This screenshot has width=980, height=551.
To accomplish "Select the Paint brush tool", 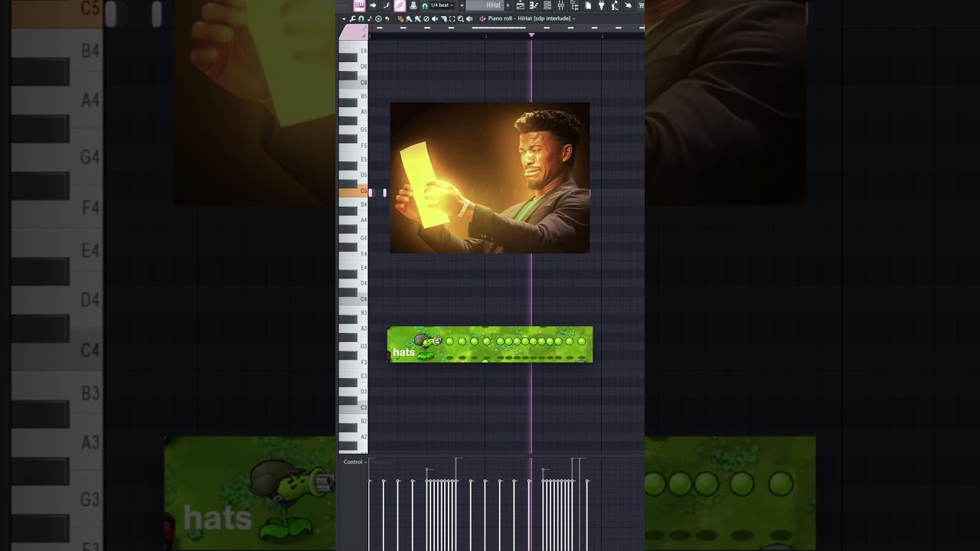I will [409, 18].
